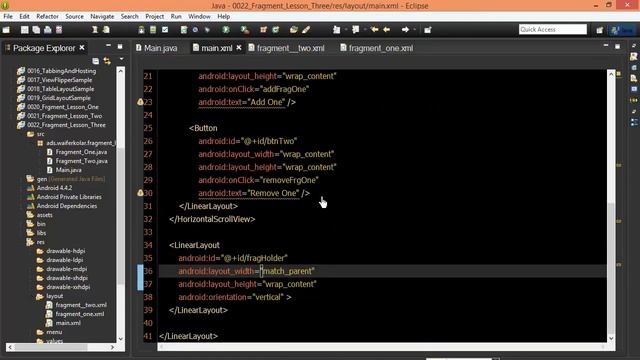
Task: Click the New wizard toolbar icon
Action: click(x=6, y=30)
